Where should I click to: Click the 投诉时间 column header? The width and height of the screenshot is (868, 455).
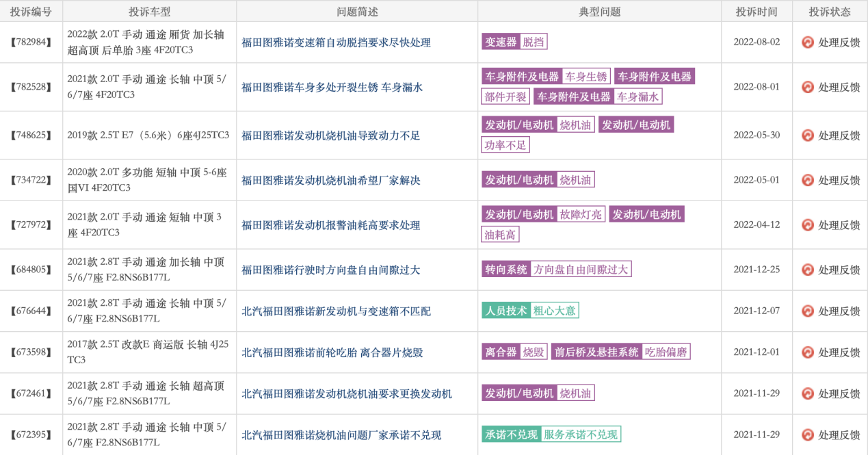pyautogui.click(x=757, y=12)
